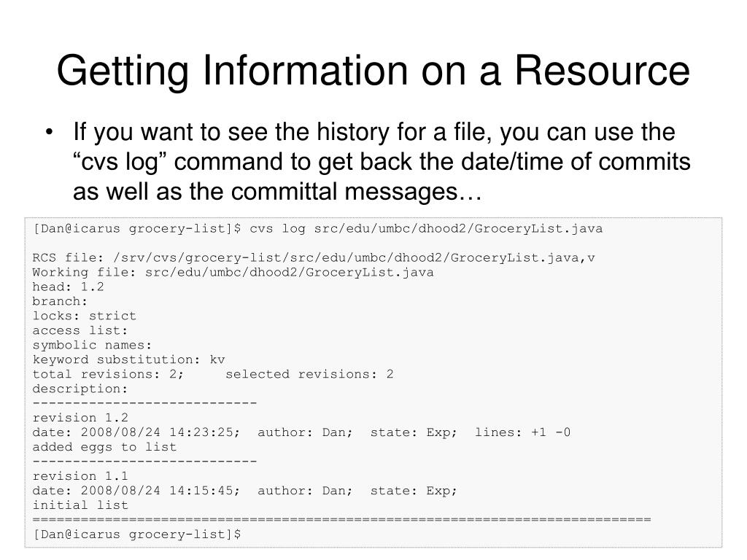Click the 'added eggs to list' message

[x=104, y=448]
